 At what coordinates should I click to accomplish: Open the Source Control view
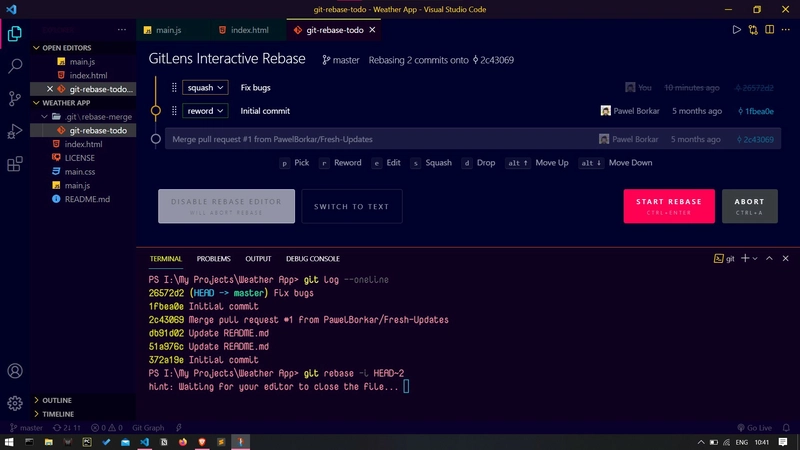pos(15,98)
